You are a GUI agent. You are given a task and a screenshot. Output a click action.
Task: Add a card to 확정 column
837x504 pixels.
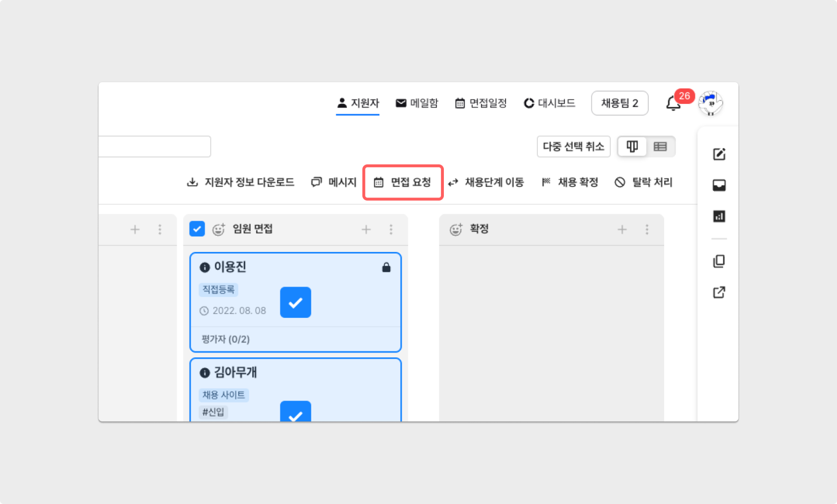pyautogui.click(x=622, y=229)
